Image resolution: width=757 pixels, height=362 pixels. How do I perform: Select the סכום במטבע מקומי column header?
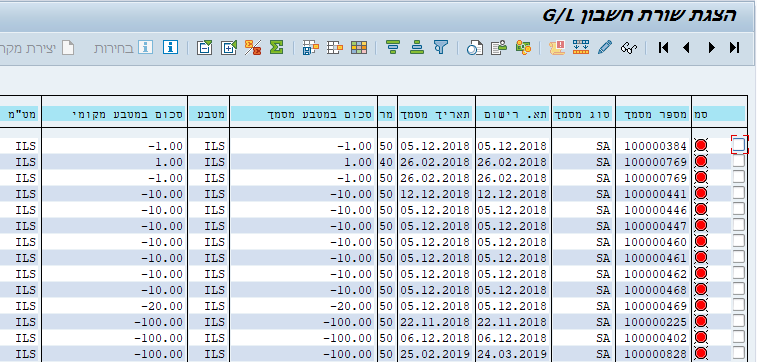point(114,114)
